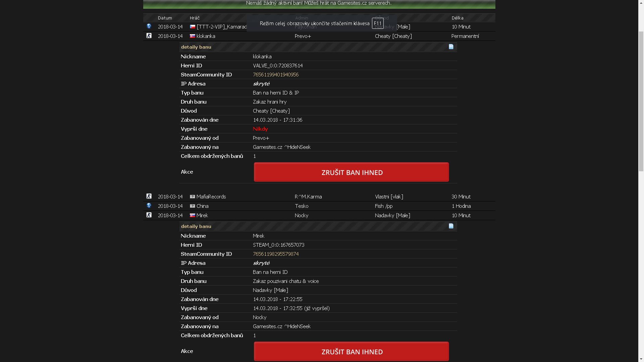Open Mirek's SteamCommunity ID link
Viewport: 644px width, 362px height.
click(275, 254)
